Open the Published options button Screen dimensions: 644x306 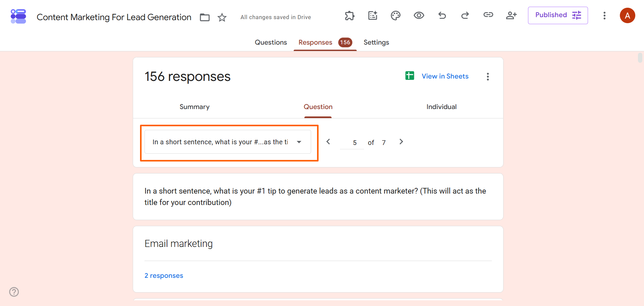[558, 15]
